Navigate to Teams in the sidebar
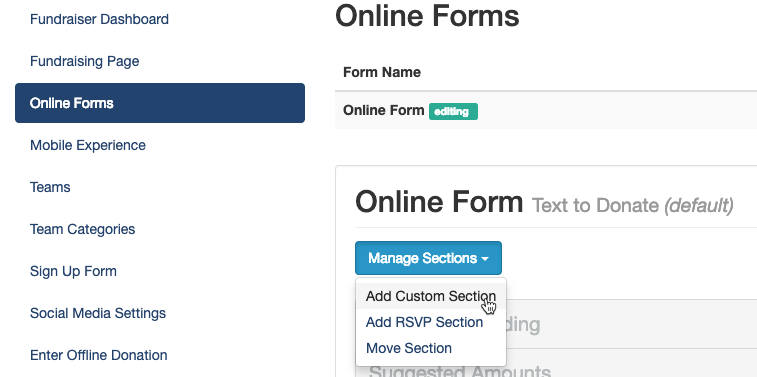 [50, 187]
